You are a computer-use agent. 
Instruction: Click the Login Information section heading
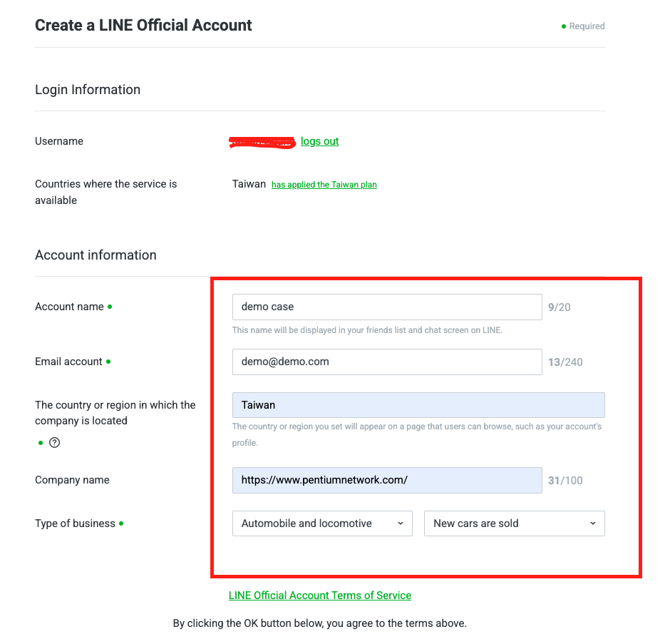88,90
